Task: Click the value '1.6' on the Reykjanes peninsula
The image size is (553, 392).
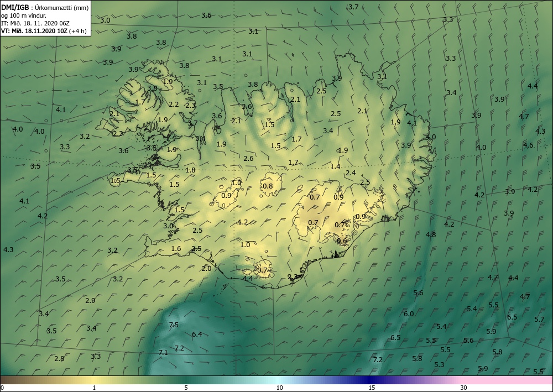Action: point(176,249)
